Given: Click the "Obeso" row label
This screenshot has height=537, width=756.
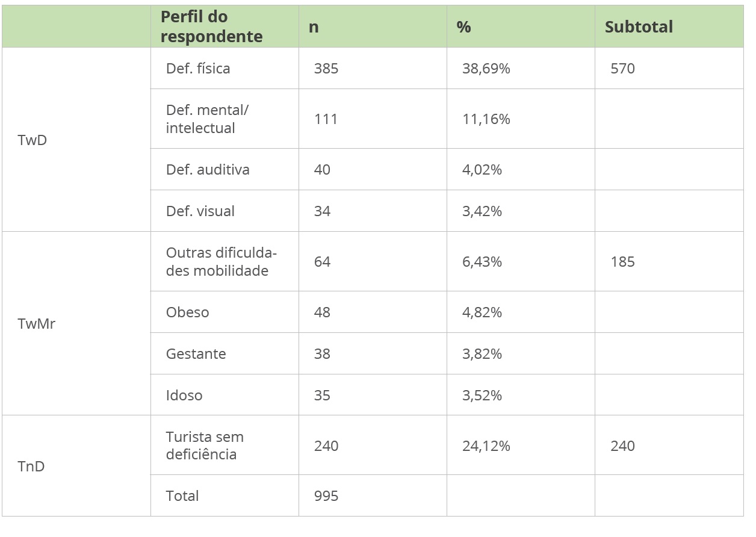Looking at the screenshot, I should click(188, 312).
